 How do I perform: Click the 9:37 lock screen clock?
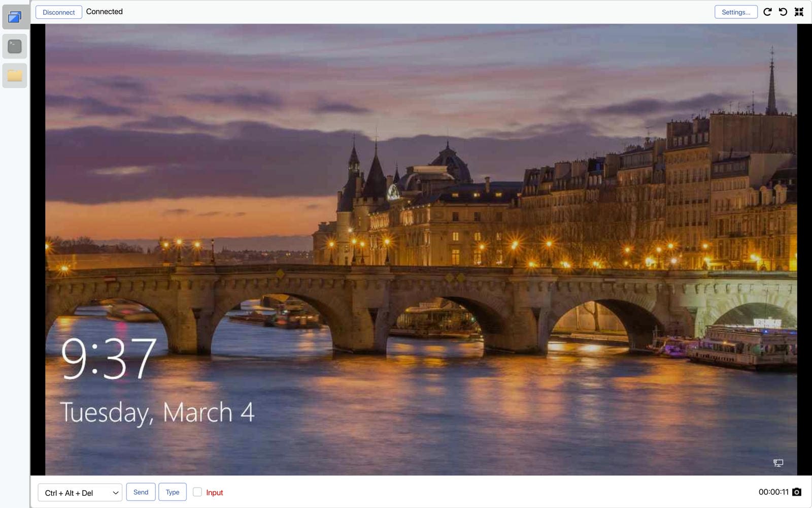point(109,359)
